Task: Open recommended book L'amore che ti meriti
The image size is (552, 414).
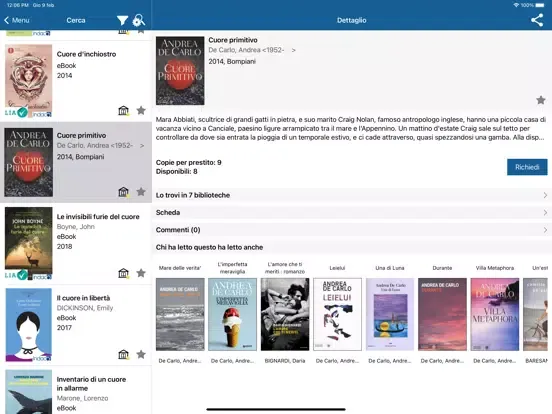Action: 285,314
